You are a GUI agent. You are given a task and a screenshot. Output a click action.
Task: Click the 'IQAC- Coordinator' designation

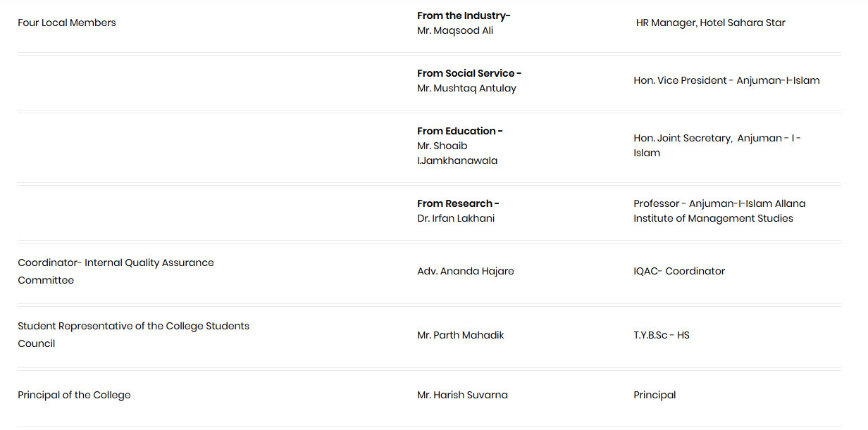click(679, 271)
